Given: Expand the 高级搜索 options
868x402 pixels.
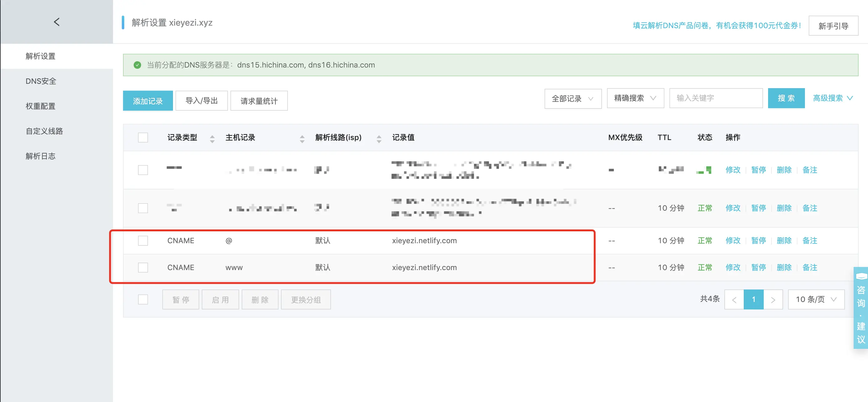Looking at the screenshot, I should [832, 98].
